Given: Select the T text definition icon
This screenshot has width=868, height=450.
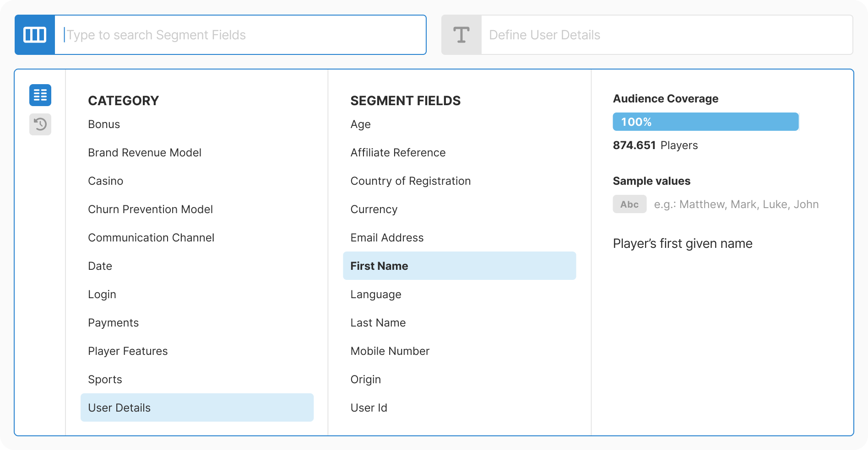Looking at the screenshot, I should point(461,34).
